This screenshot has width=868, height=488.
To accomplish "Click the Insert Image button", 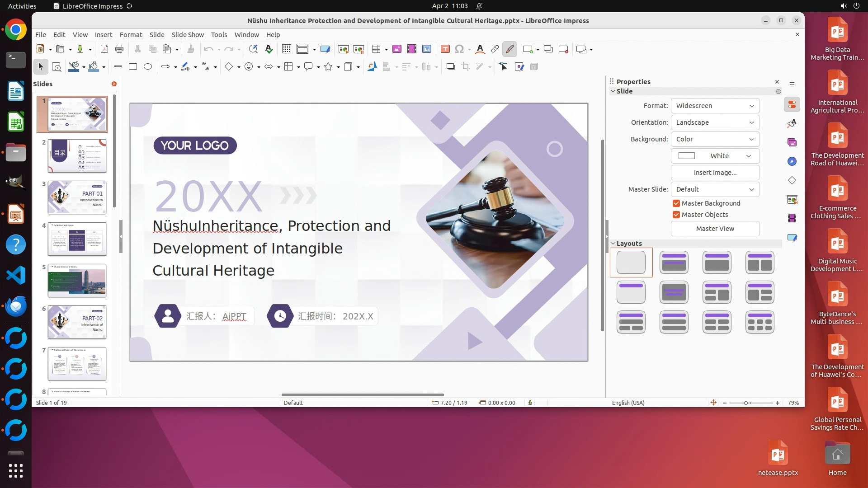I will point(715,173).
